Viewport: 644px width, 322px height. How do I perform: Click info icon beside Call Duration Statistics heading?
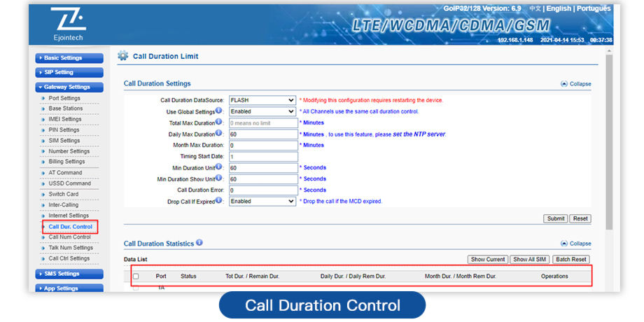(x=199, y=243)
